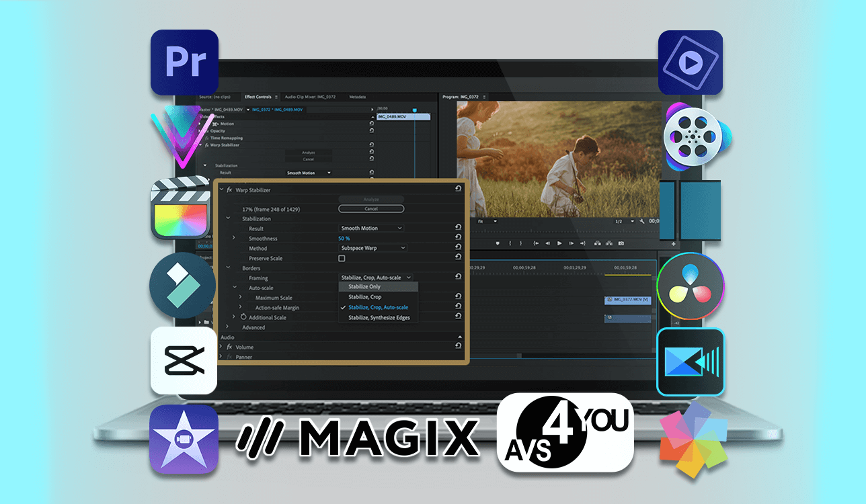Reset the Smoothness parameter
Screen dimensions: 866x504
point(458,237)
